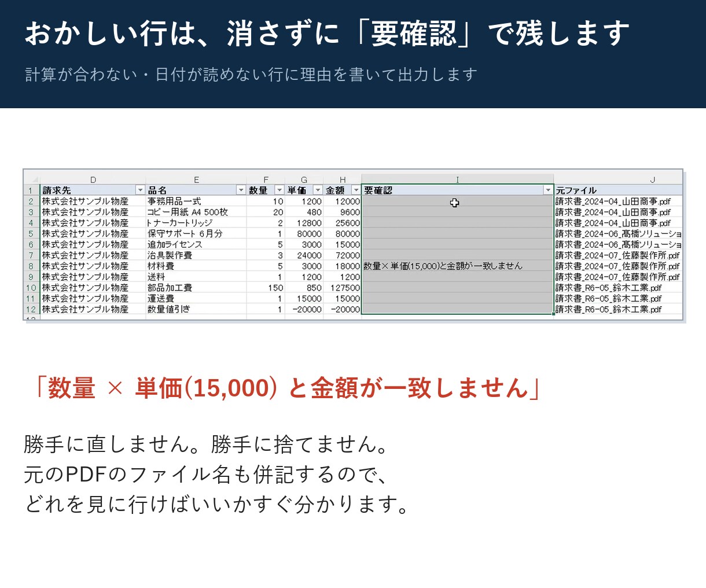The image size is (706, 588).
Task: Open the 単価 column filter dropdown
Action: [x=318, y=190]
